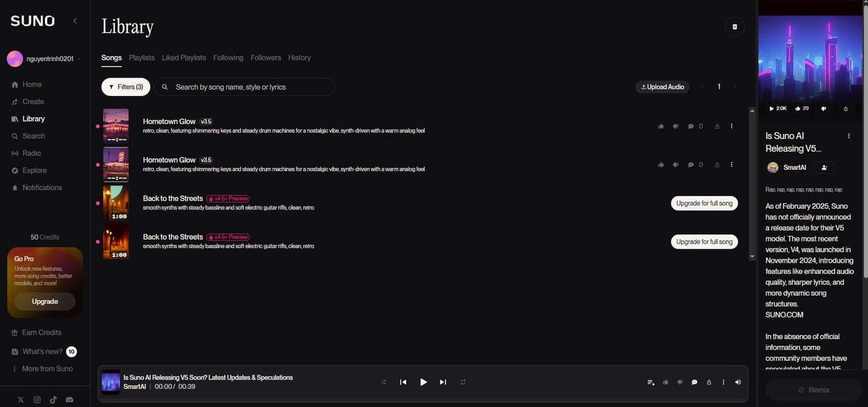Mute volume using the speaker icon
This screenshot has height=407, width=868.
point(738,382)
